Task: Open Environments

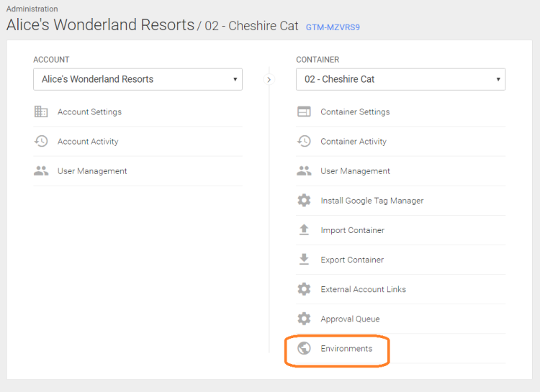Action: coord(400,349)
